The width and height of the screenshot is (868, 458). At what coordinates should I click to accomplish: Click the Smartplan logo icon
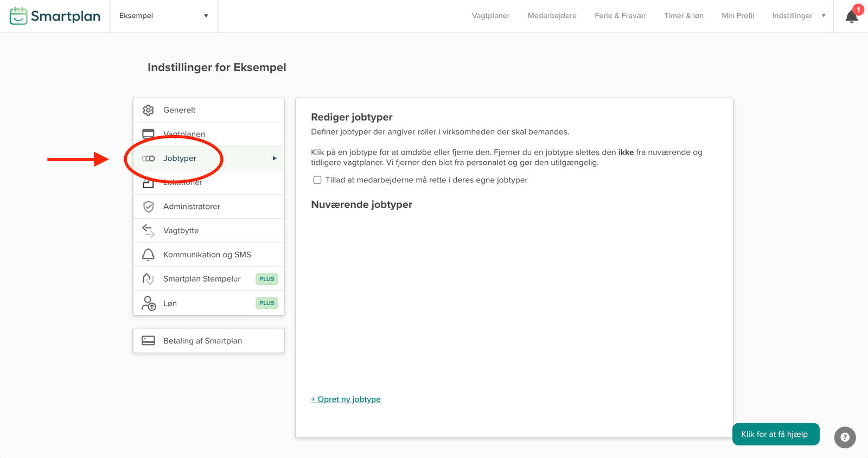18,16
